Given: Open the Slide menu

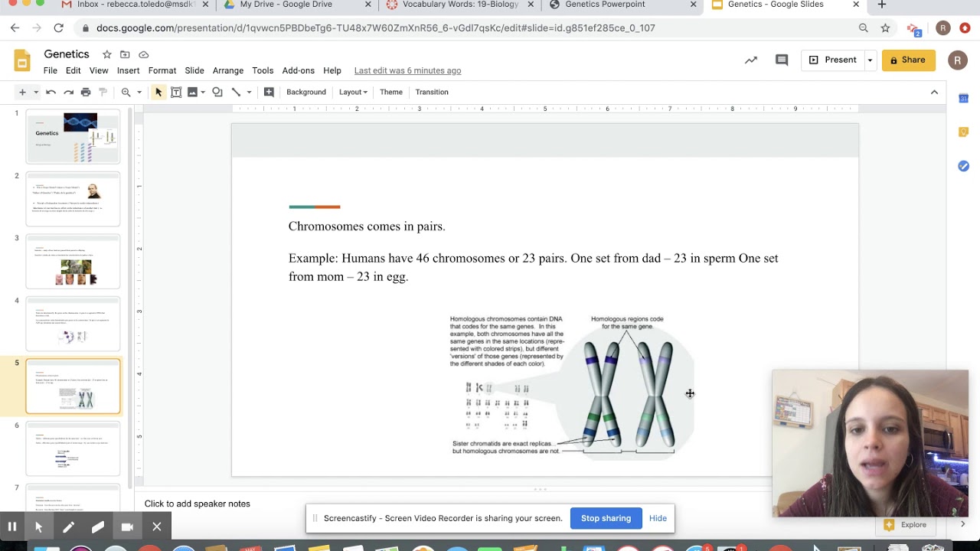Looking at the screenshot, I should pos(194,70).
